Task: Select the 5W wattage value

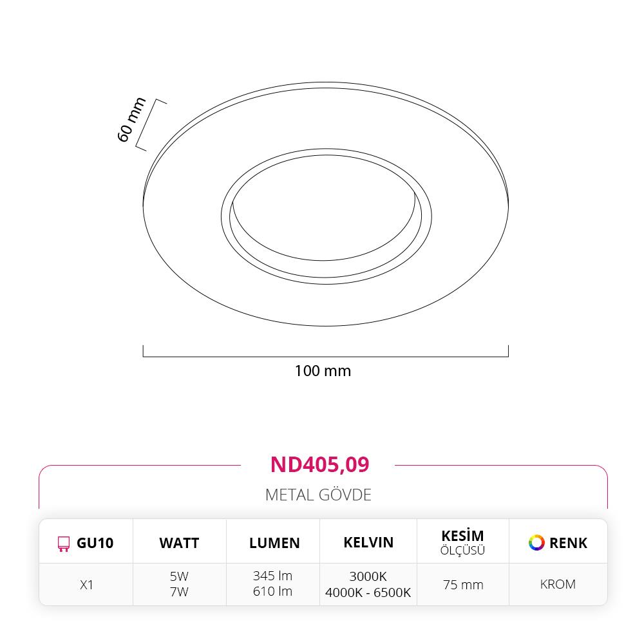Action: tap(179, 576)
